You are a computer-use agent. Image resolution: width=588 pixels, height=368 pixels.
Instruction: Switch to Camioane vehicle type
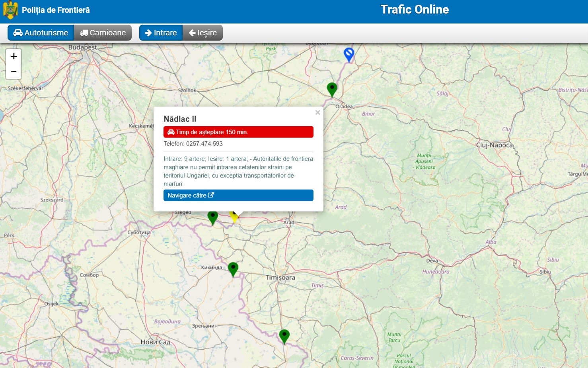click(103, 33)
